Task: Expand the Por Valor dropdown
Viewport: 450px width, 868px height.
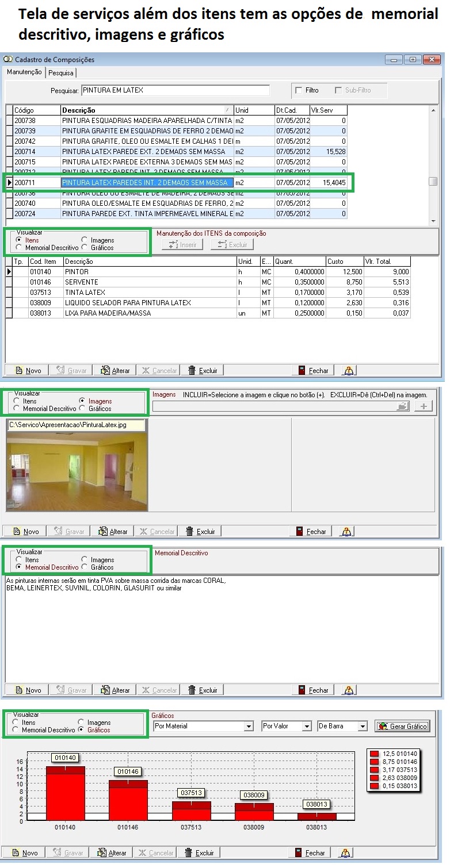Action: tap(306, 727)
